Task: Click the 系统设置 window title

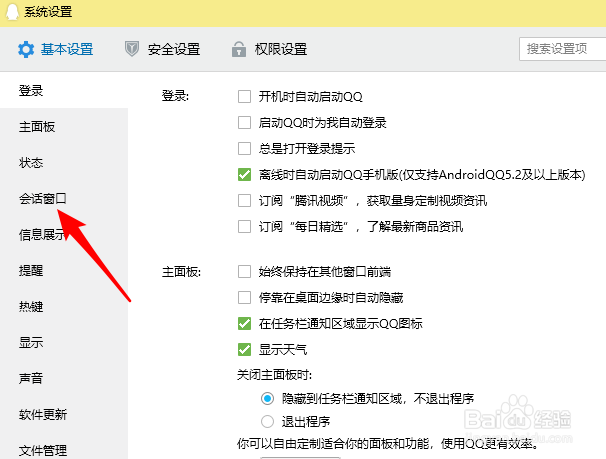Action: pos(48,12)
